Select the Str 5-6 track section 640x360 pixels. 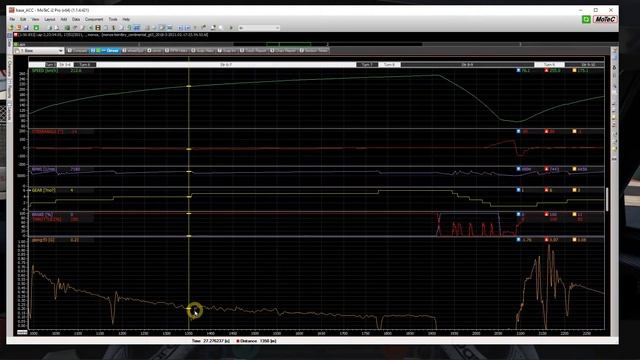coord(65,64)
